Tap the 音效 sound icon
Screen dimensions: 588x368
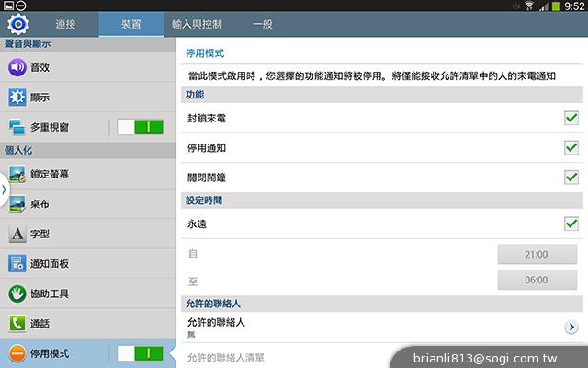point(17,67)
